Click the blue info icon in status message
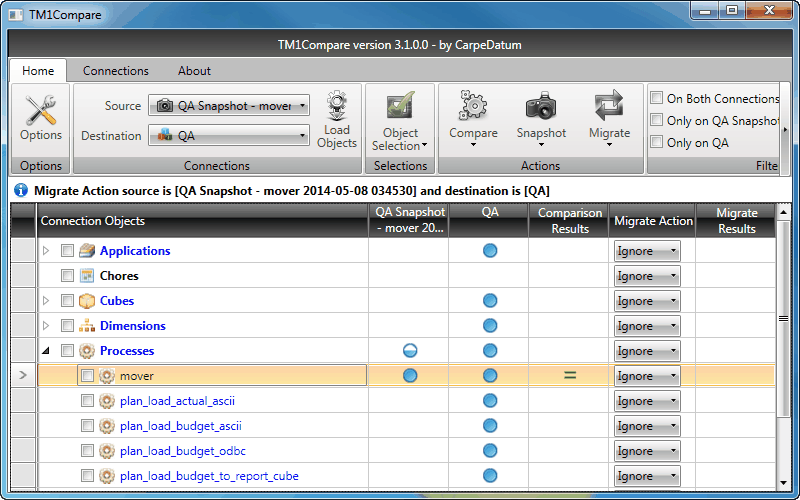Viewport: 800px width, 500px height. (x=21, y=190)
